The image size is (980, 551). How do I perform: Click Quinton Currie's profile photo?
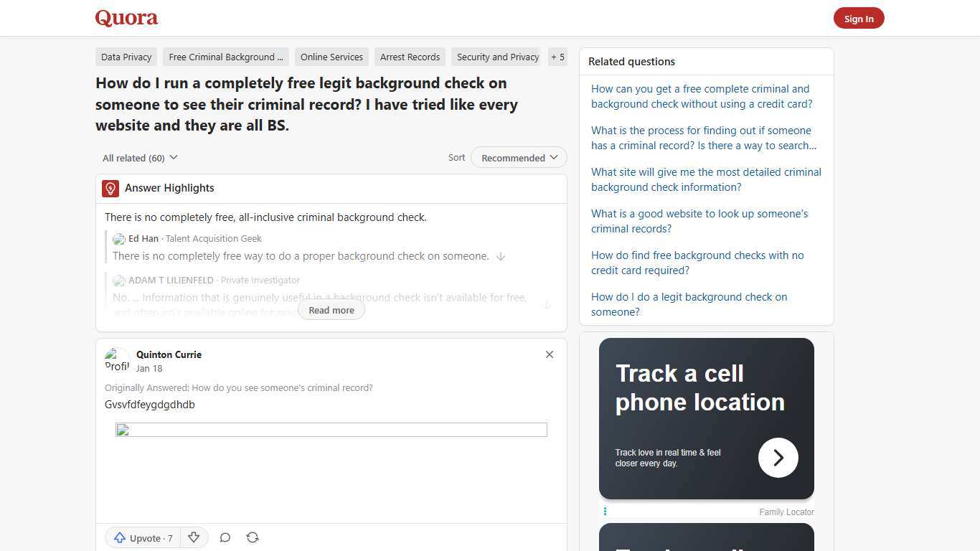coord(117,360)
